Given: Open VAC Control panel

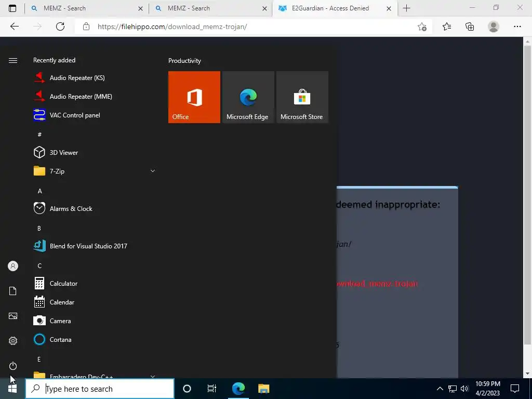Looking at the screenshot, I should click(x=95, y=115).
